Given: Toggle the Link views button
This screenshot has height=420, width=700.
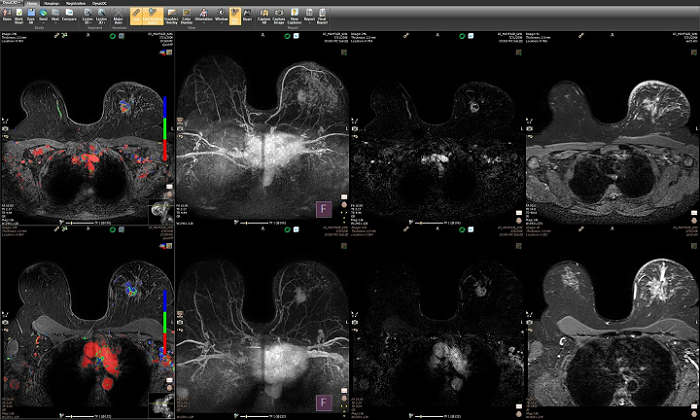Looking at the screenshot, I should (136, 17).
